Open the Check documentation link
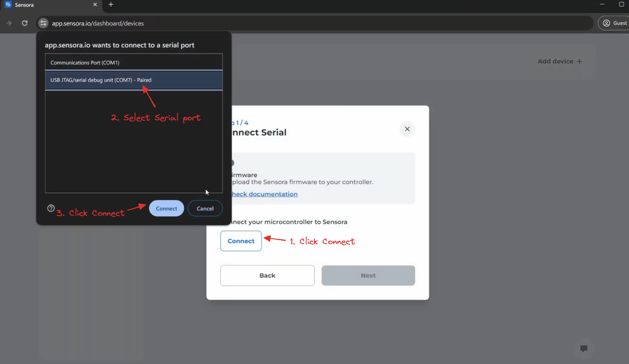This screenshot has width=629, height=364. (x=263, y=194)
